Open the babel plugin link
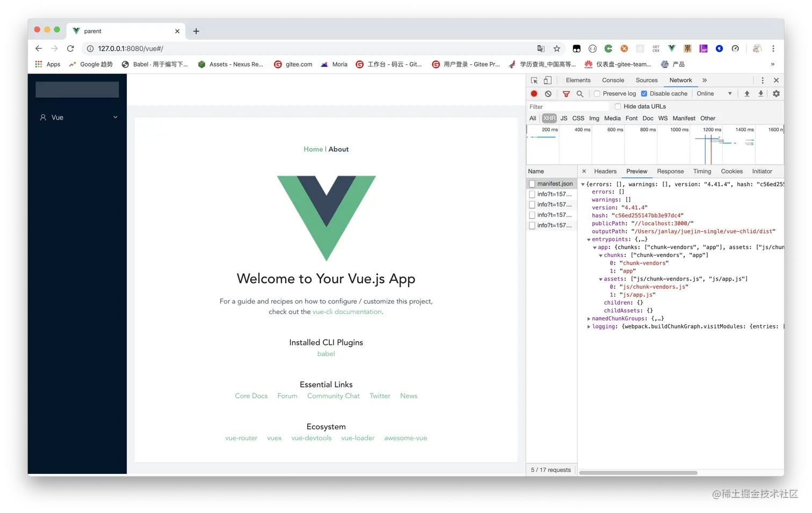This screenshot has height=513, width=812. [326, 354]
